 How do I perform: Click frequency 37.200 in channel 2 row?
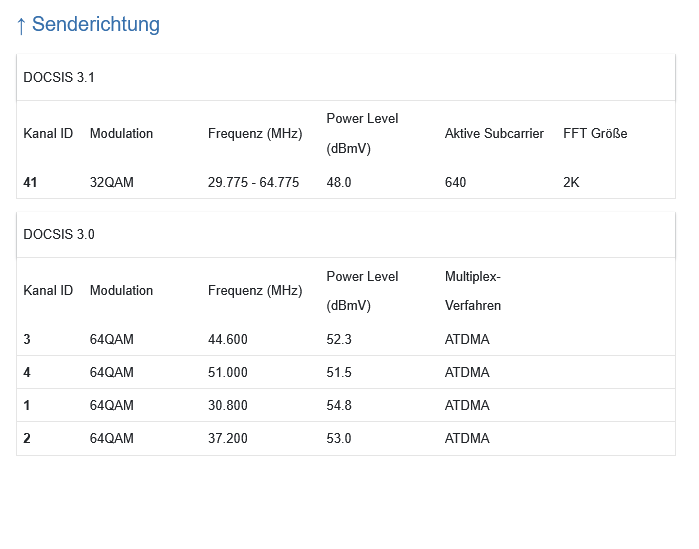coord(228,439)
